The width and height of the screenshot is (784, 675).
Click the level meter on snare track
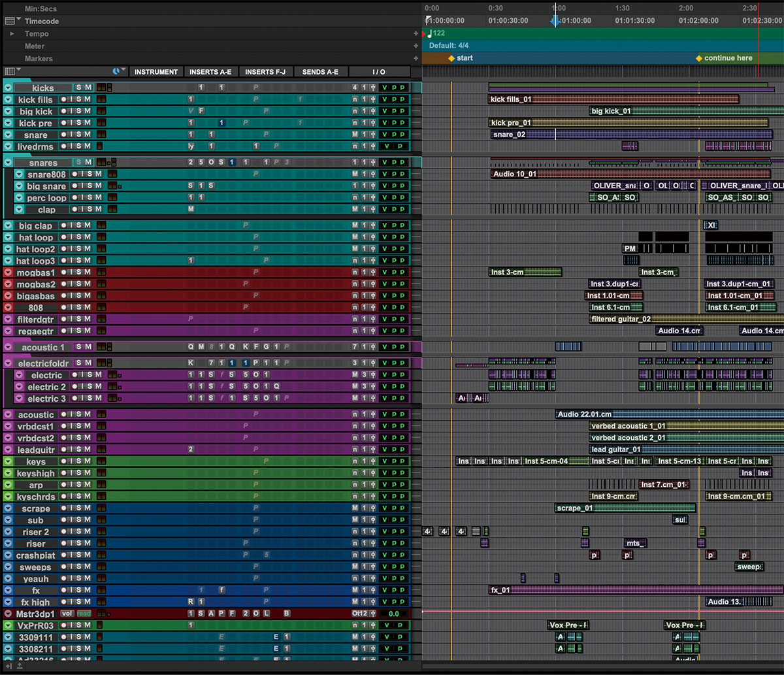coord(101,135)
